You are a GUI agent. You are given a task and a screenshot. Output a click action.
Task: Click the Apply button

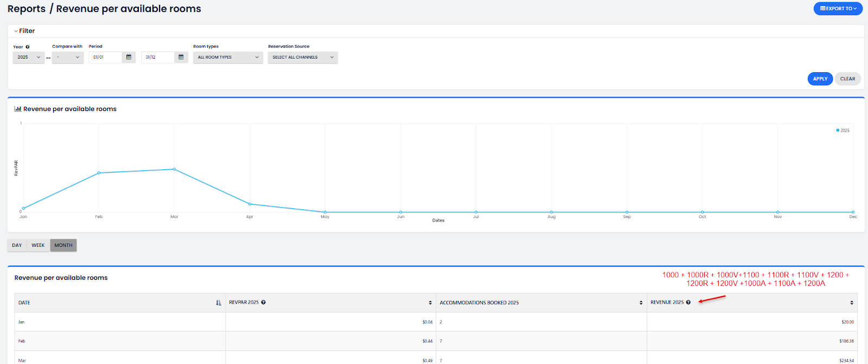tap(820, 79)
